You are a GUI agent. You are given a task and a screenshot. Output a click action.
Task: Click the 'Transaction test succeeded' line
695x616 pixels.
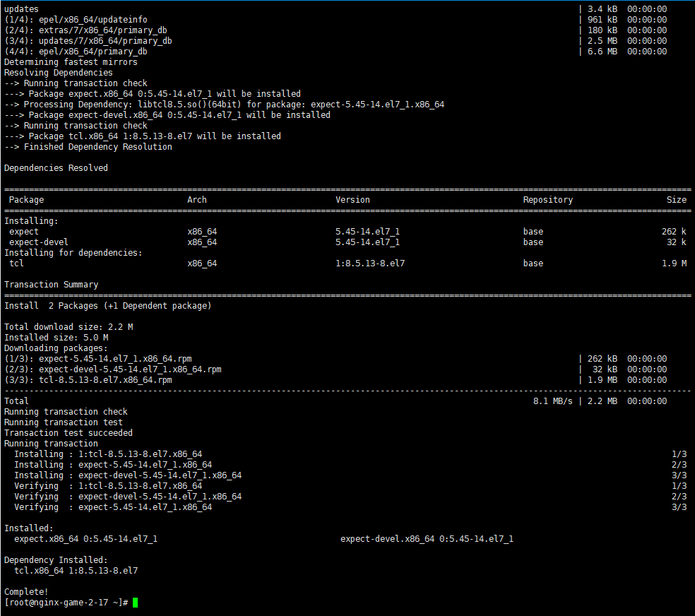69,433
